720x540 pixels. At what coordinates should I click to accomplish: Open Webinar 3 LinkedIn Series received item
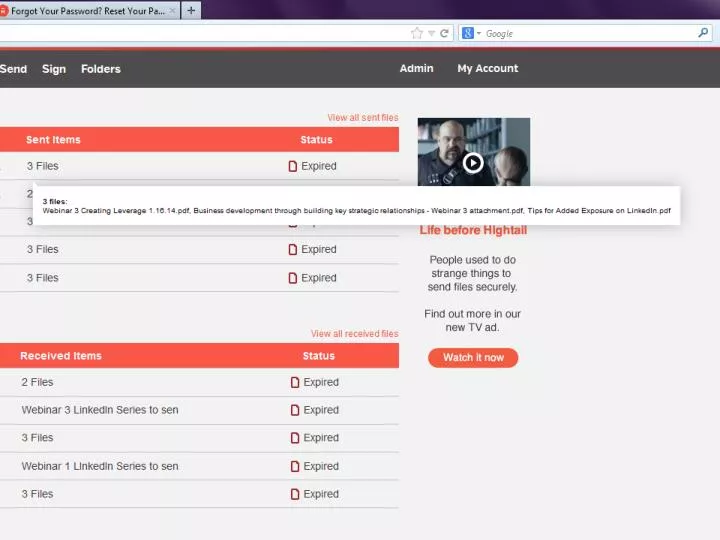pos(100,410)
